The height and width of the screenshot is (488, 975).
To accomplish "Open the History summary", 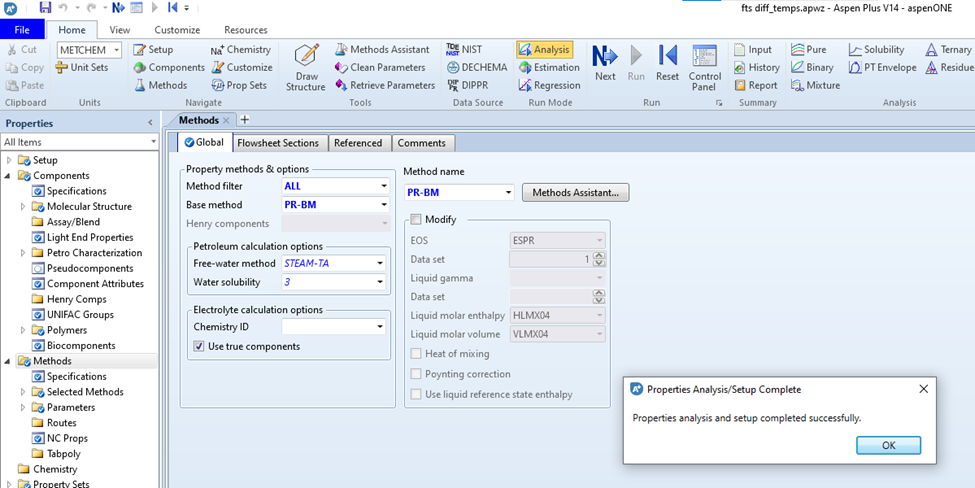I will [757, 67].
